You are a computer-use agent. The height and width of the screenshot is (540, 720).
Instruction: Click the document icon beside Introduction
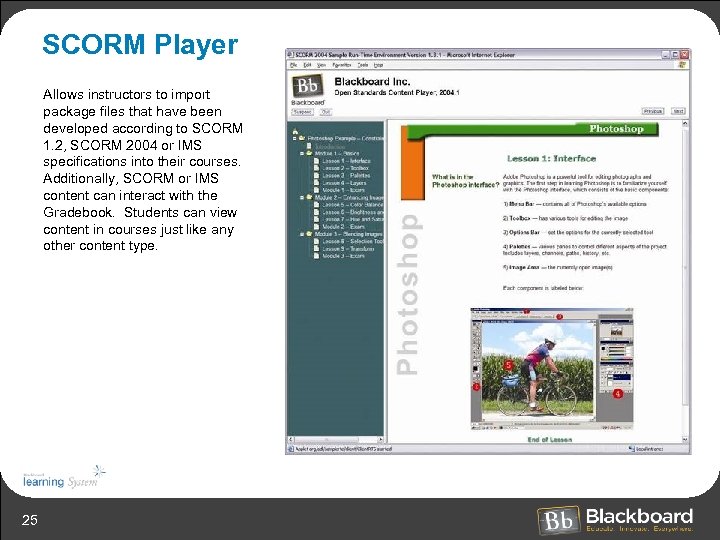309,146
